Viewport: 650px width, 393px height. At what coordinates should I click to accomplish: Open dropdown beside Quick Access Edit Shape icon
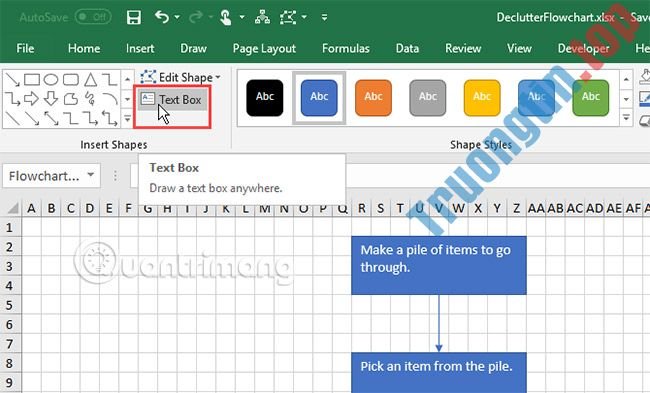pos(304,17)
